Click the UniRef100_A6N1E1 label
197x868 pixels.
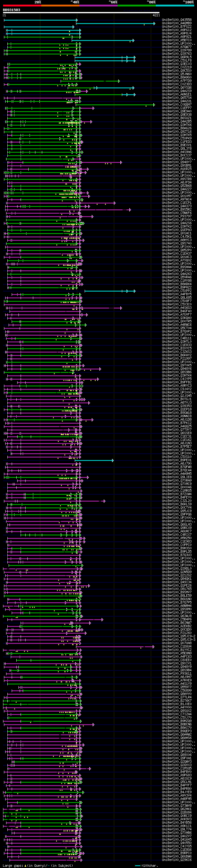tap(177, 94)
